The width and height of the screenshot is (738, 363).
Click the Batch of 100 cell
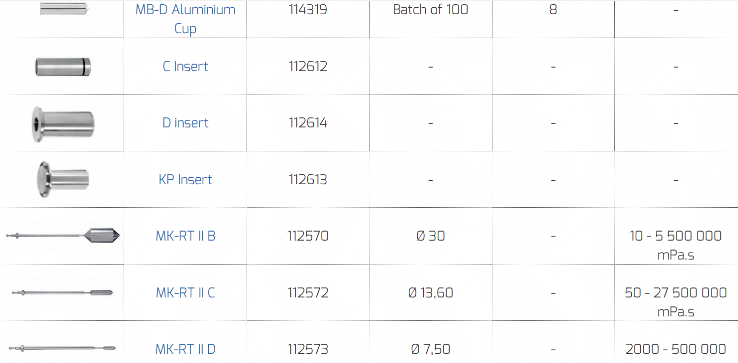coord(431,9)
